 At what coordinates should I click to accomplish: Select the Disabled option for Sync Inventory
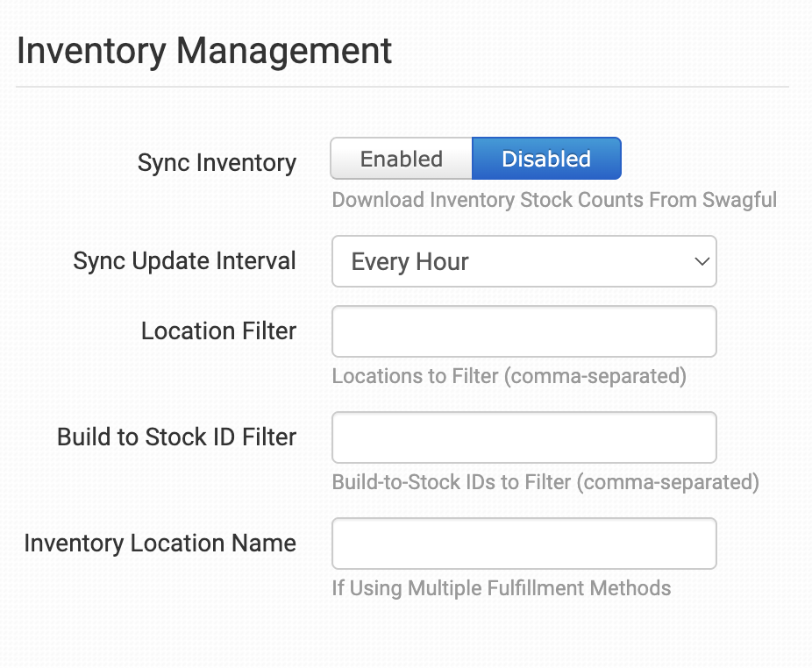[x=546, y=159]
